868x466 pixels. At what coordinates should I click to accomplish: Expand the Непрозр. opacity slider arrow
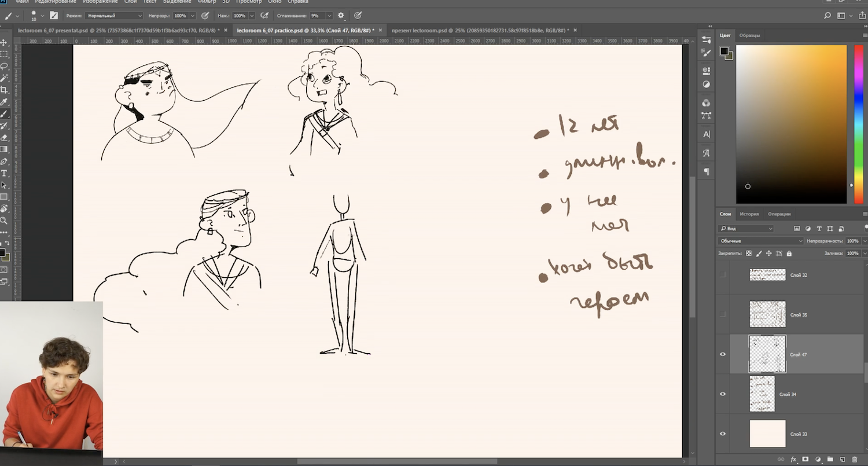coord(193,16)
